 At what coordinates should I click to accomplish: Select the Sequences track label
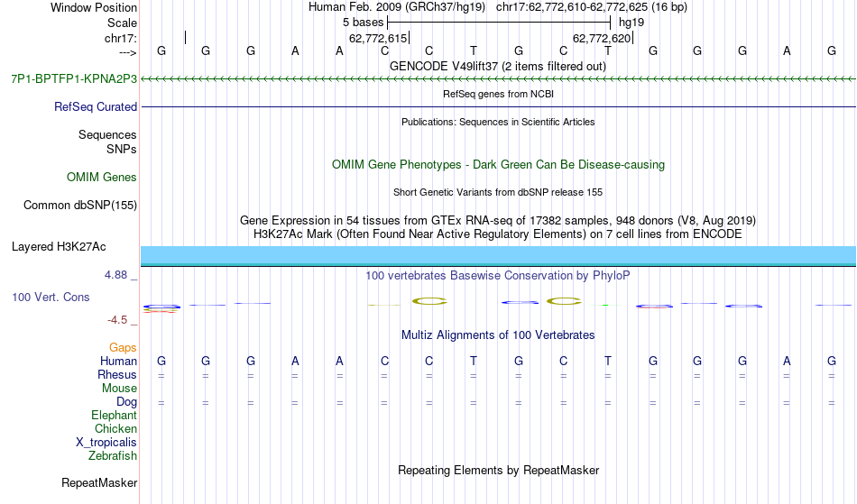107,134
